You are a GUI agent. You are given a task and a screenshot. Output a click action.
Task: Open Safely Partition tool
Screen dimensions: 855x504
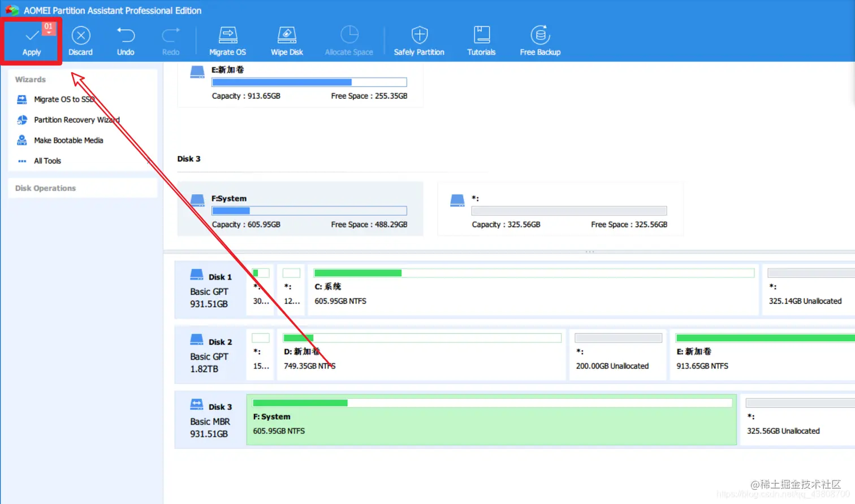[x=419, y=41]
